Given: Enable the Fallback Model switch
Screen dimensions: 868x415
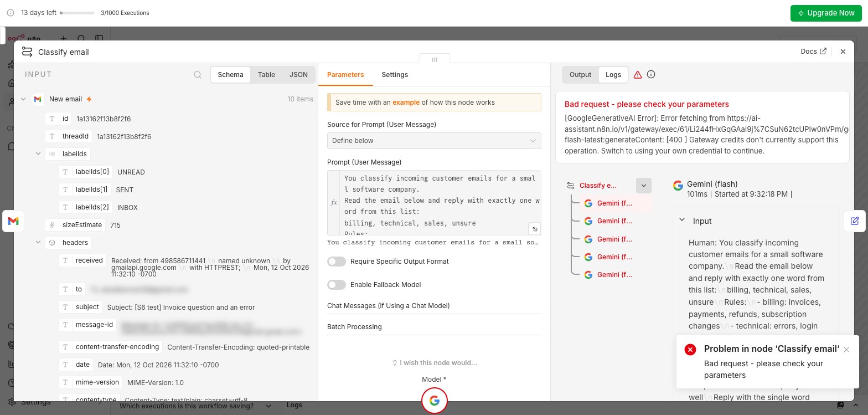Looking at the screenshot, I should point(337,285).
